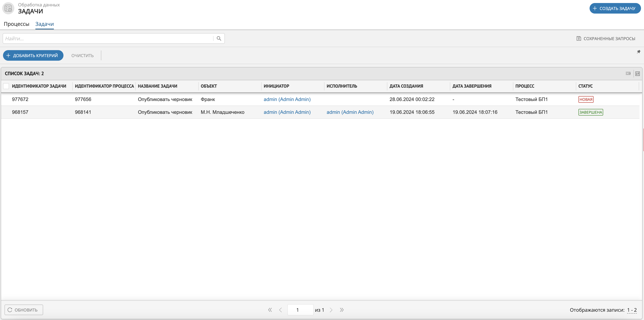The image size is (644, 320).
Task: Click the Список задач: 2 header
Action: click(24, 73)
